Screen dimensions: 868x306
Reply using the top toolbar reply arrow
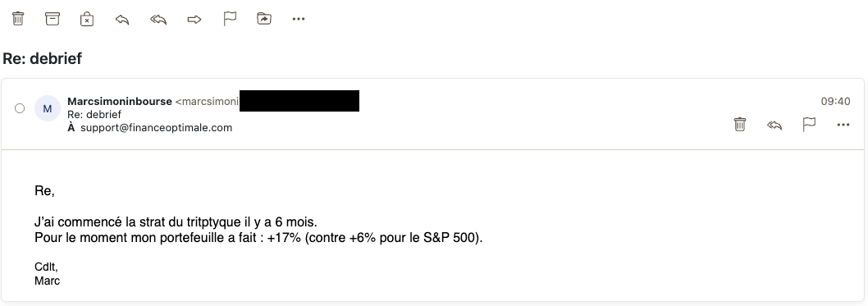(x=122, y=20)
